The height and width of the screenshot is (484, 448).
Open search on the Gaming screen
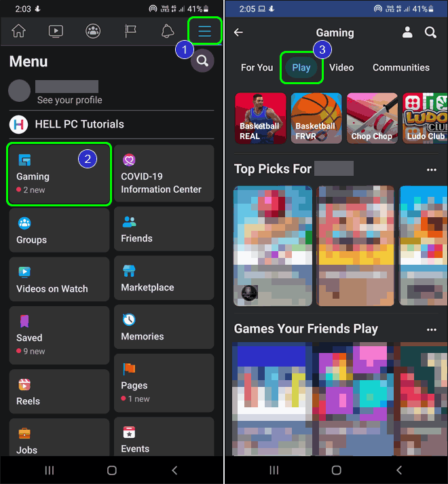click(430, 32)
